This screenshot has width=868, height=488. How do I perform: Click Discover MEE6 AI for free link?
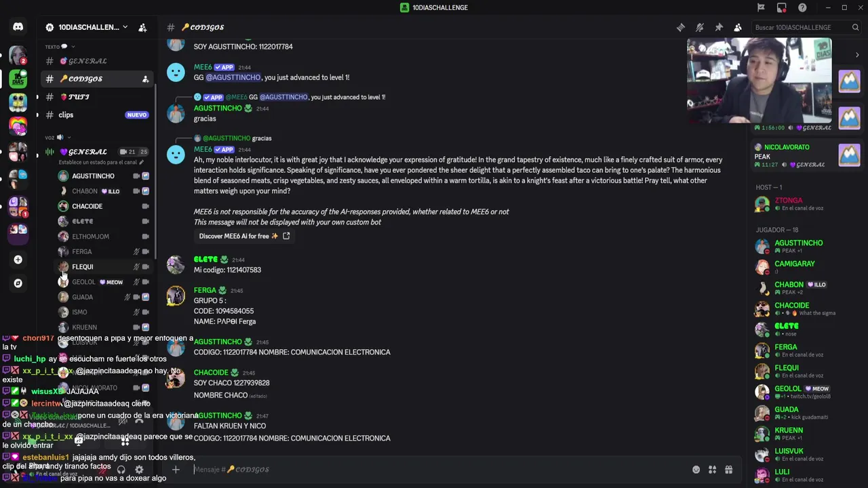point(244,236)
